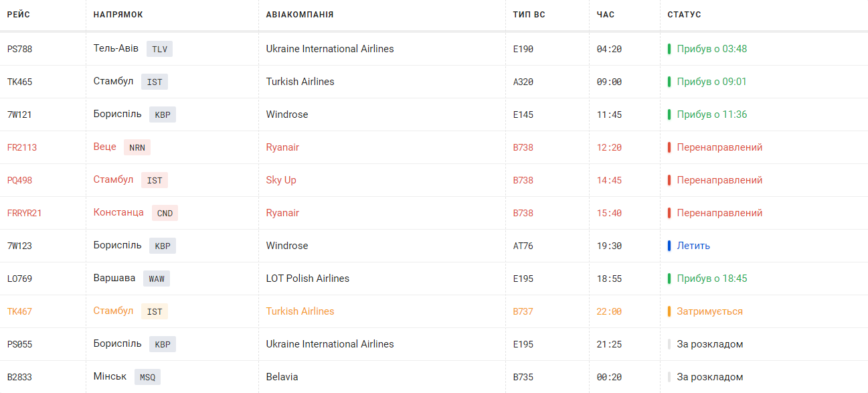Click the АВІАКОМПАНІЯ column header

pos(300,15)
